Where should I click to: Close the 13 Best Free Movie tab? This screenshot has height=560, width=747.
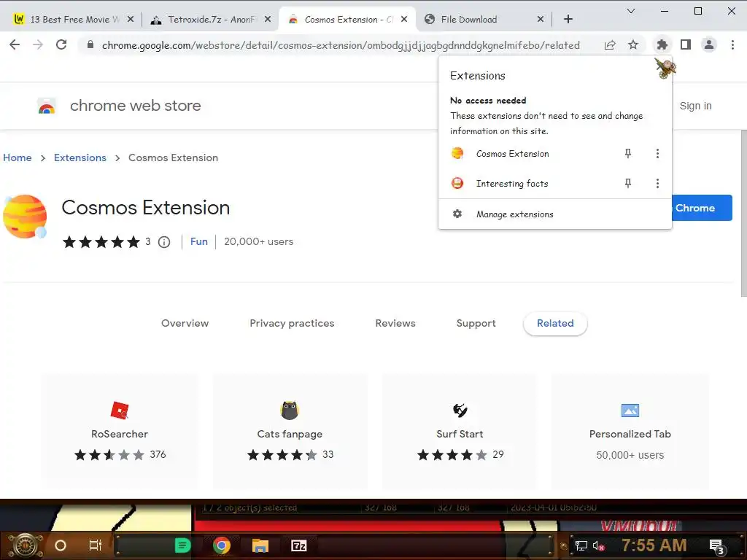[131, 19]
